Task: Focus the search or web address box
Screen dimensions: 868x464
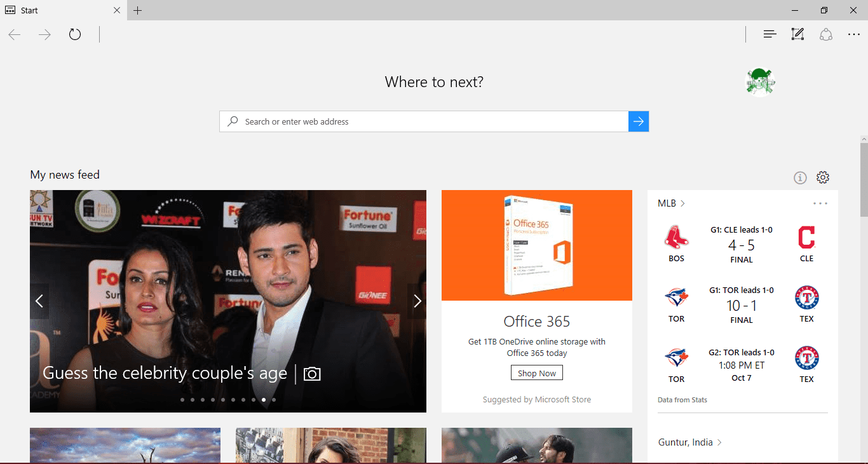Action: [x=424, y=121]
